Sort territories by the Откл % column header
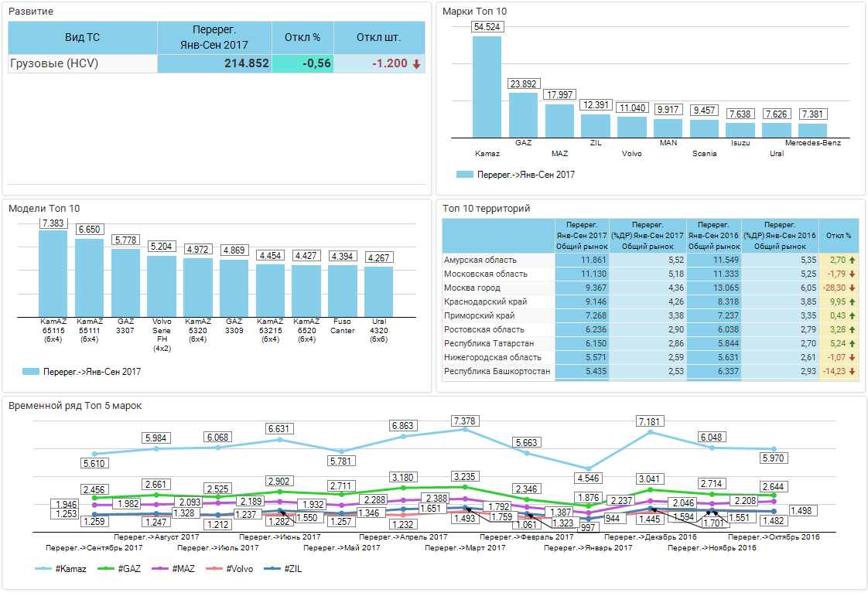The width and height of the screenshot is (868, 613). [839, 236]
